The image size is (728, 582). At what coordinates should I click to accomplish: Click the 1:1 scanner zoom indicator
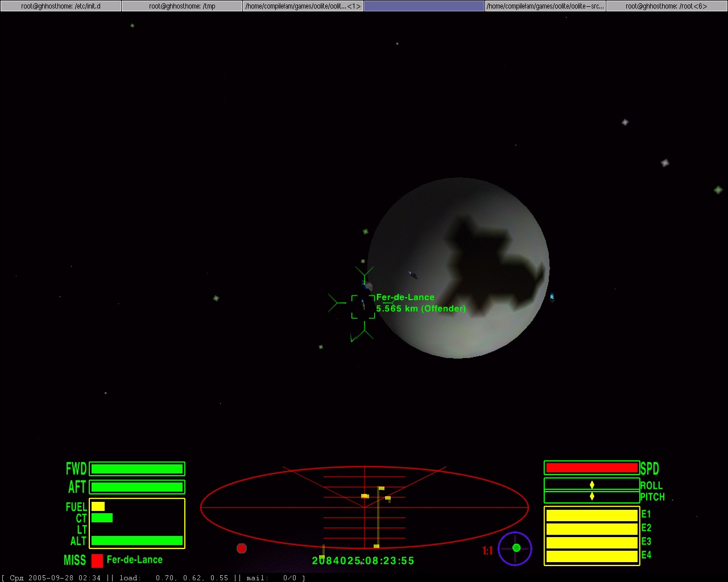coord(487,551)
